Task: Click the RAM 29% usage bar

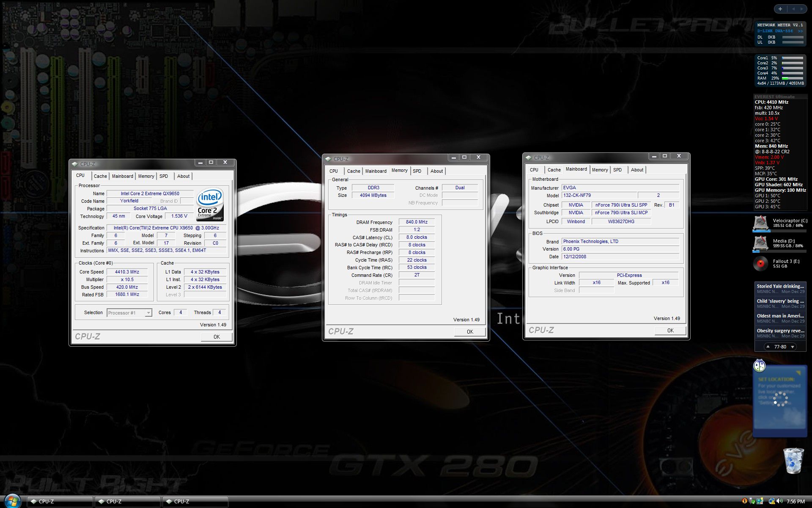Action: coord(792,78)
